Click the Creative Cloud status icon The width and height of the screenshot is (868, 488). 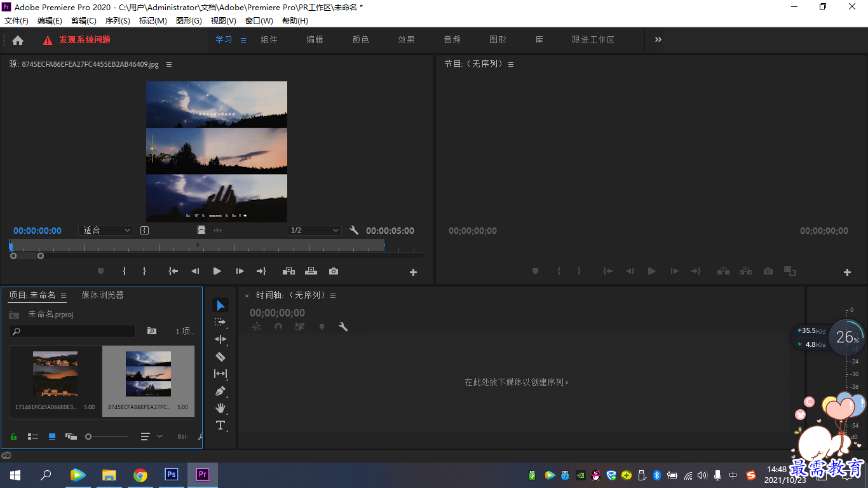(6, 455)
